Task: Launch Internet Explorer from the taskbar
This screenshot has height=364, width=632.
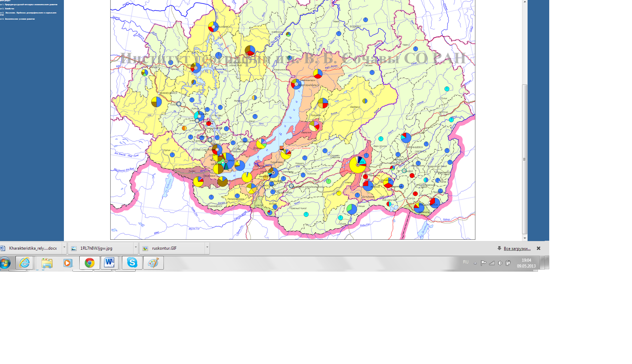Action: tap(25, 263)
